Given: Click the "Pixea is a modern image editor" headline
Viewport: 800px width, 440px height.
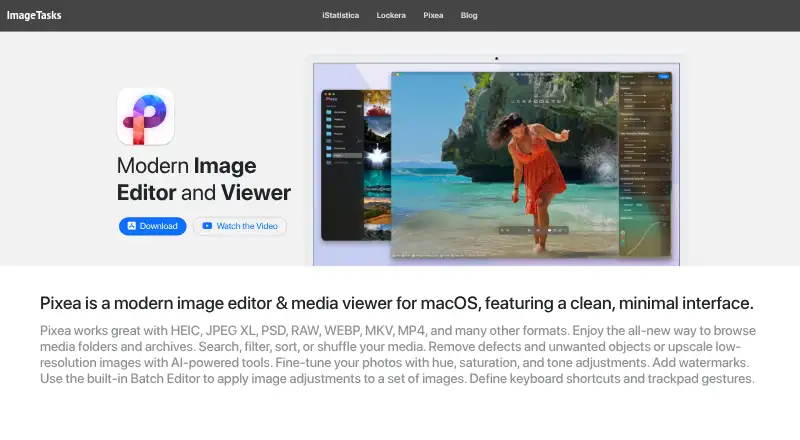Looking at the screenshot, I should 396,303.
